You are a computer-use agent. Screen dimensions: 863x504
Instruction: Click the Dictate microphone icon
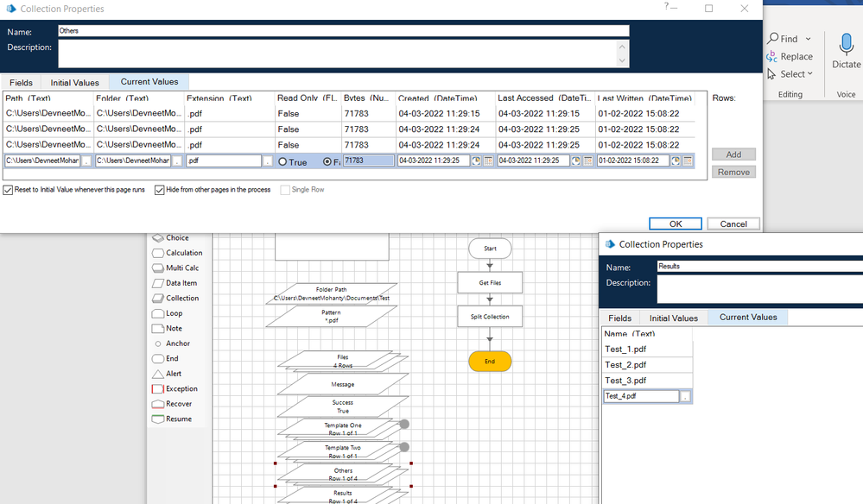tap(846, 45)
